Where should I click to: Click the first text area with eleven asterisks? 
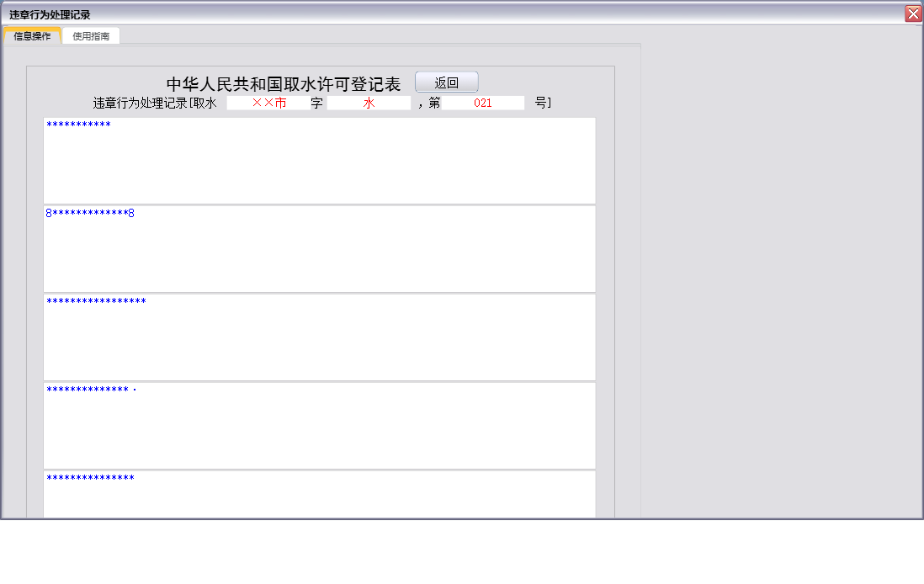(320, 161)
